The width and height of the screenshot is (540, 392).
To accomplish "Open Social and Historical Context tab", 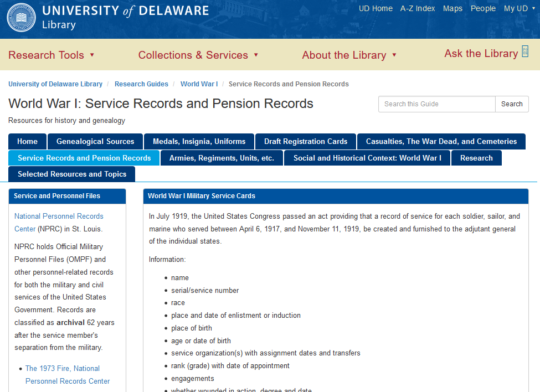I will (x=367, y=158).
